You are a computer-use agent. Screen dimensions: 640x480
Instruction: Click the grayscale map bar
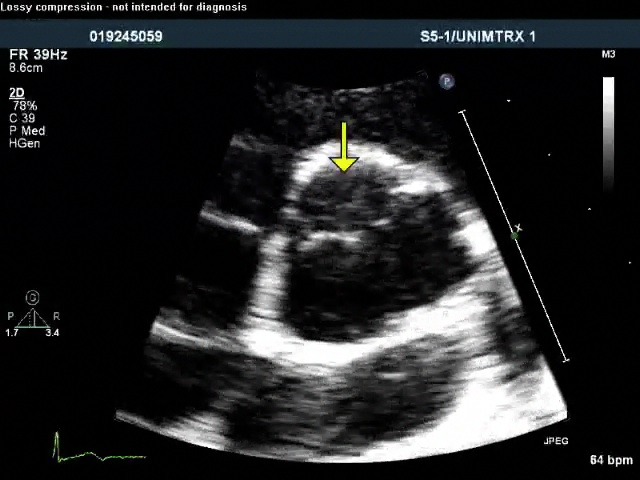point(608,130)
